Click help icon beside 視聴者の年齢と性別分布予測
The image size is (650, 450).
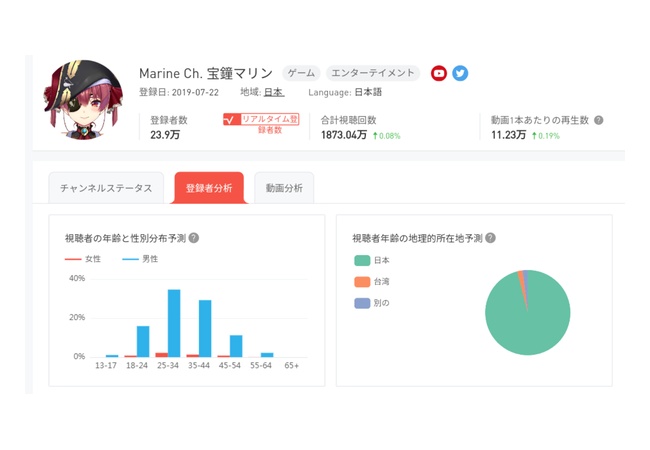pyautogui.click(x=194, y=238)
